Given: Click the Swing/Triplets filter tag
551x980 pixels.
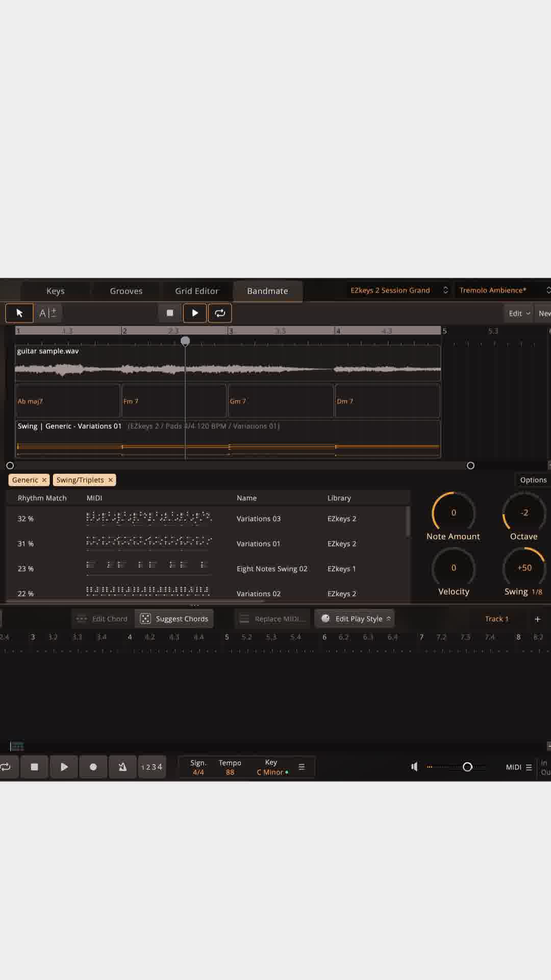Looking at the screenshot, I should tap(80, 480).
